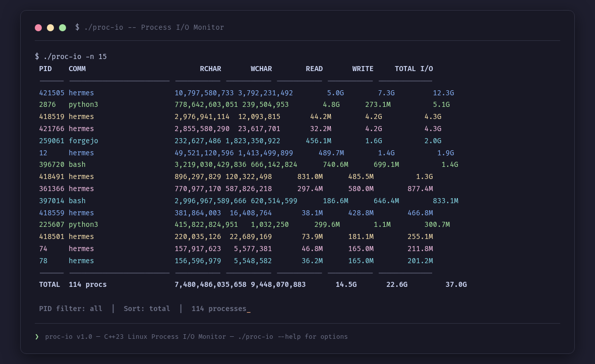
Task: Click write value 428.8M
Action: (x=361, y=213)
